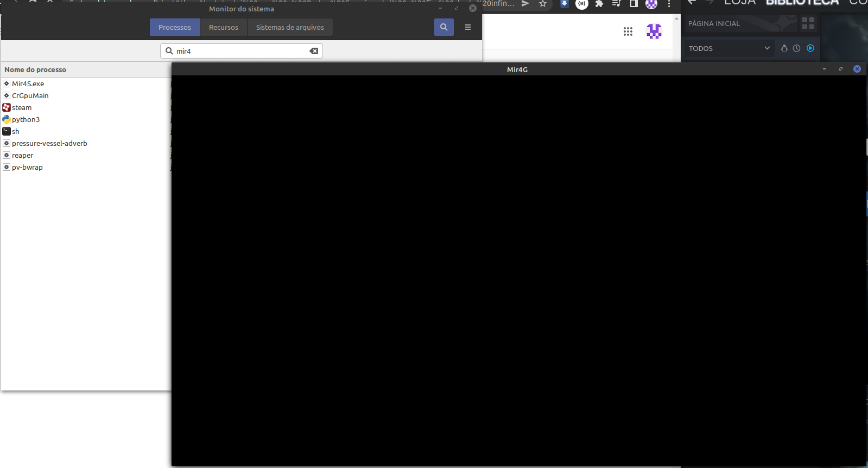Select the python3 process name
Screen dimensions: 868x468
click(x=26, y=119)
